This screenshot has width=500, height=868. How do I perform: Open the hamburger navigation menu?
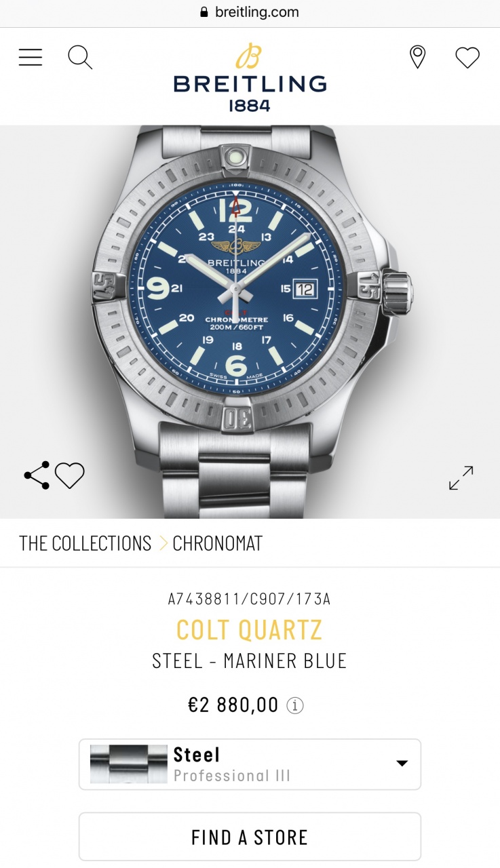click(x=31, y=58)
